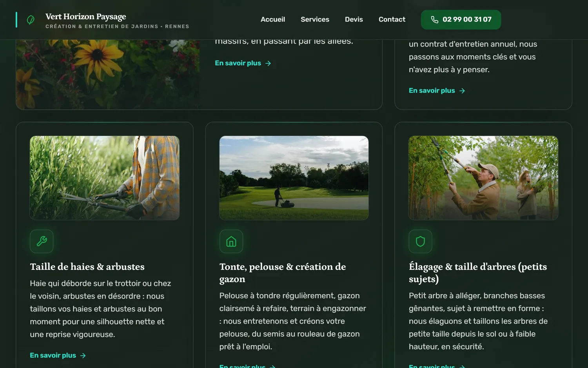
Task: Click the house icon for Tonte, pelouse
Action: pyautogui.click(x=231, y=241)
